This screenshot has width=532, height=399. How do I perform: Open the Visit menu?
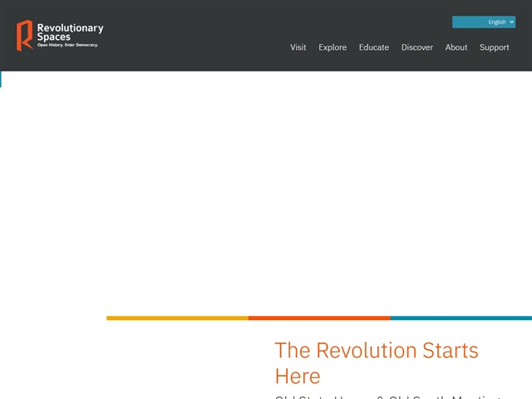(x=298, y=47)
